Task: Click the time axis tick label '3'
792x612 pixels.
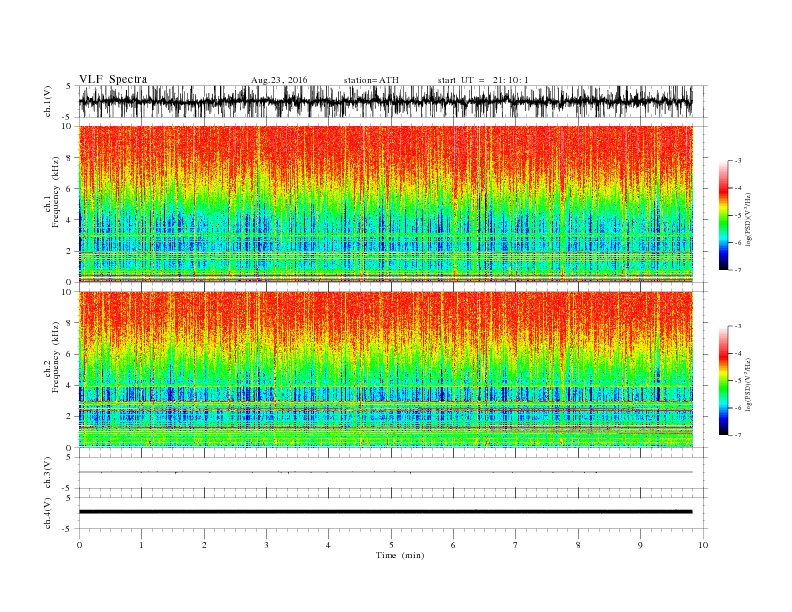Action: (266, 545)
